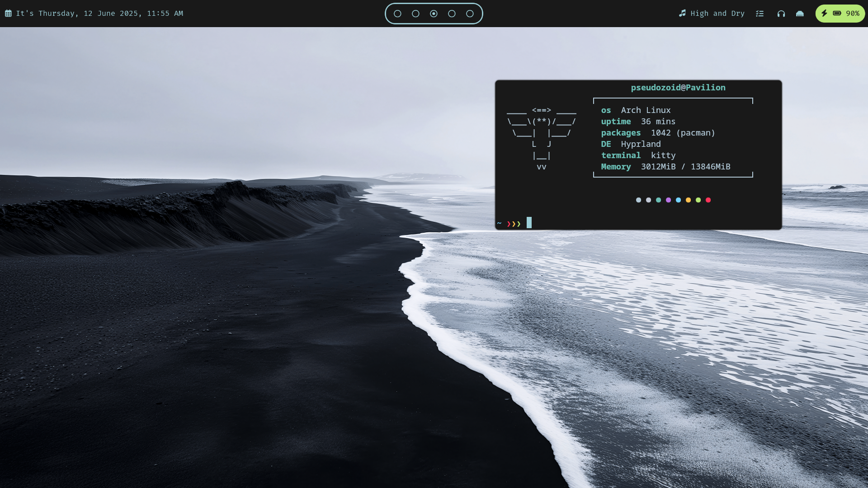The image size is (868, 488).
Task: Click the orange color dot in terminal
Action: [688, 200]
